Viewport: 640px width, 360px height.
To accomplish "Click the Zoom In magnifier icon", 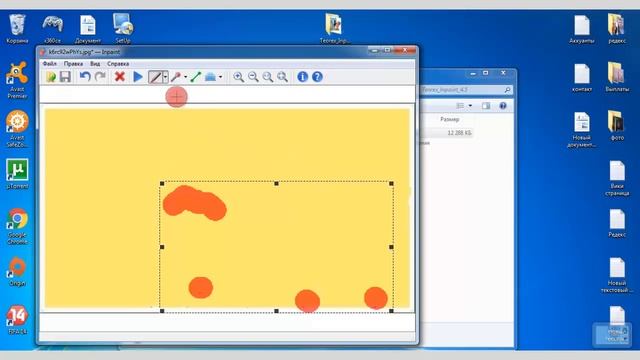I will tap(239, 77).
